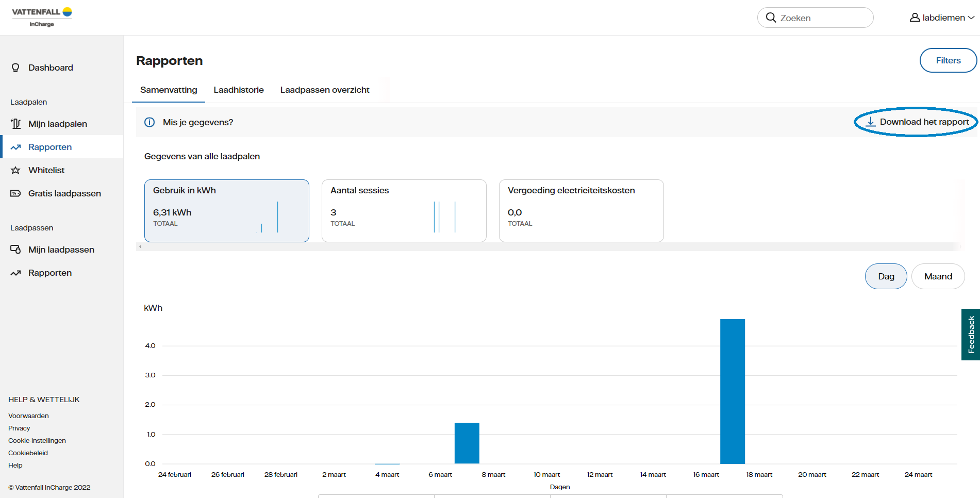The width and height of the screenshot is (980, 498).
Task: Open the Cookiebeleid link
Action: coord(28,453)
